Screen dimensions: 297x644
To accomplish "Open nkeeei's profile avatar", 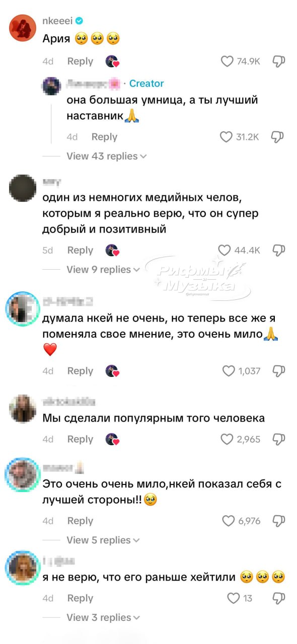I will tap(23, 28).
